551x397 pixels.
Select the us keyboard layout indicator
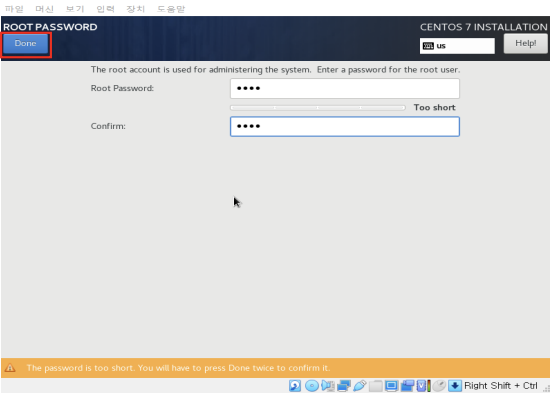click(x=457, y=46)
